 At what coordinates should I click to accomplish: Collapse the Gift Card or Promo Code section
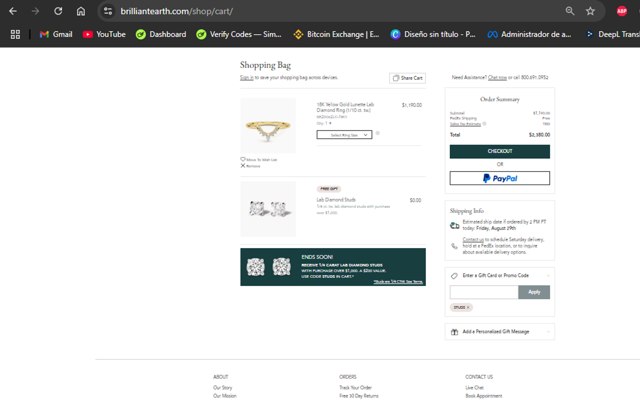point(548,276)
